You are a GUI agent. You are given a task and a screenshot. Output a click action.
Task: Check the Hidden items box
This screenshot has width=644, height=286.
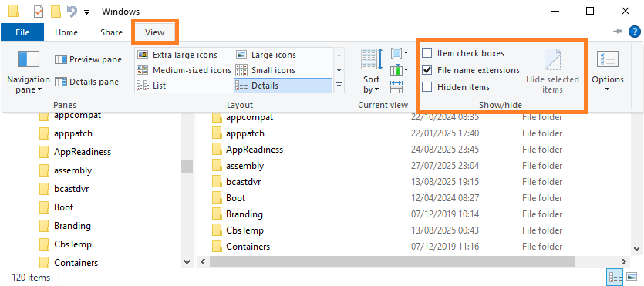(x=427, y=87)
